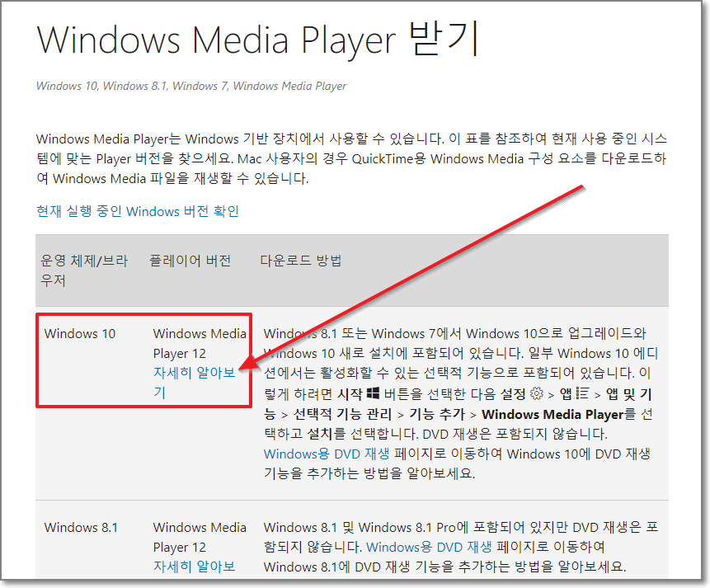This screenshot has height=588, width=710.
Task: Click bold '기능 추가' text
Action: (x=437, y=415)
